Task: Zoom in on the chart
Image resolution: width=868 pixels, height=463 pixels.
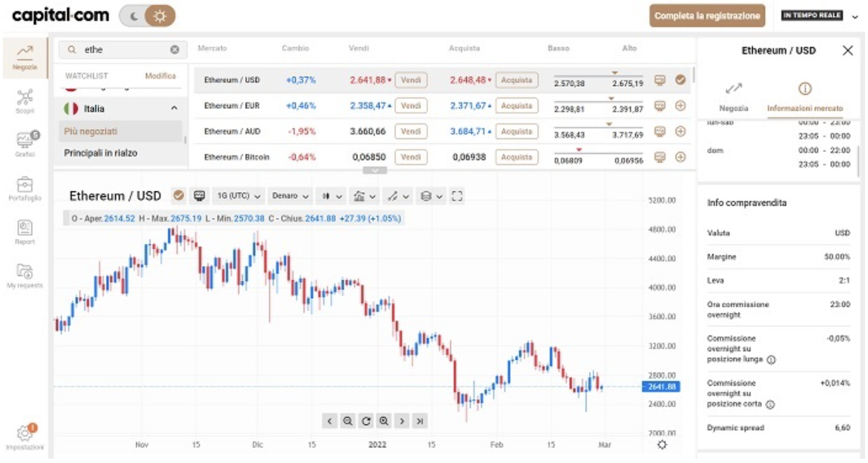Action: (384, 421)
